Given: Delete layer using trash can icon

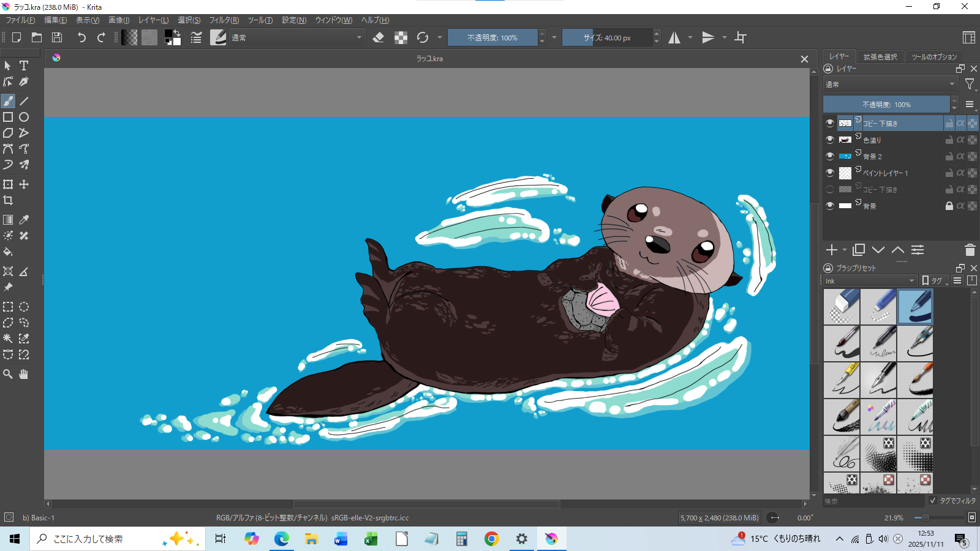Looking at the screenshot, I should (970, 250).
